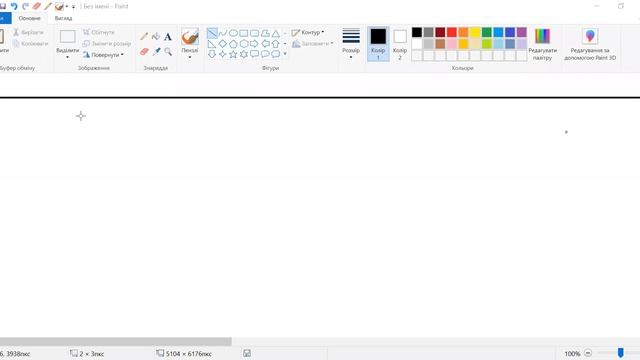This screenshot has width=640, height=360.
Task: Open brush dropdown in the title bar
Action: click(x=67, y=7)
